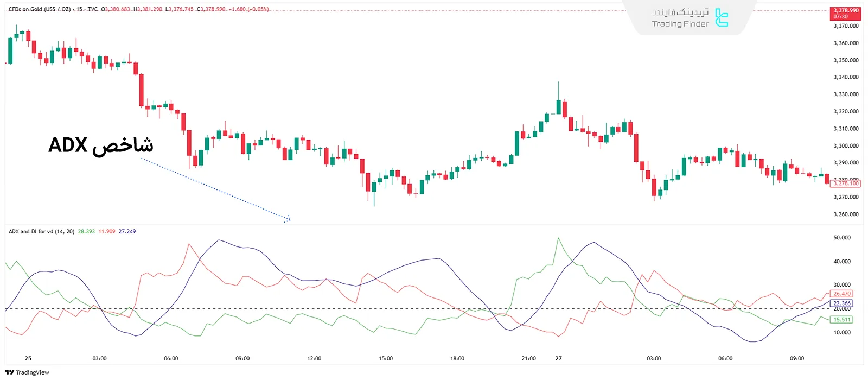Click the 12:00 time axis label
This screenshot has width=868, height=380.
(314, 358)
